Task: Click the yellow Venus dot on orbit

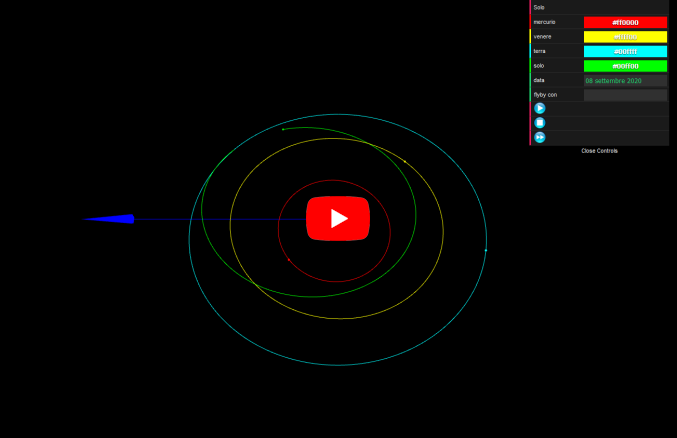Action: 405,162
